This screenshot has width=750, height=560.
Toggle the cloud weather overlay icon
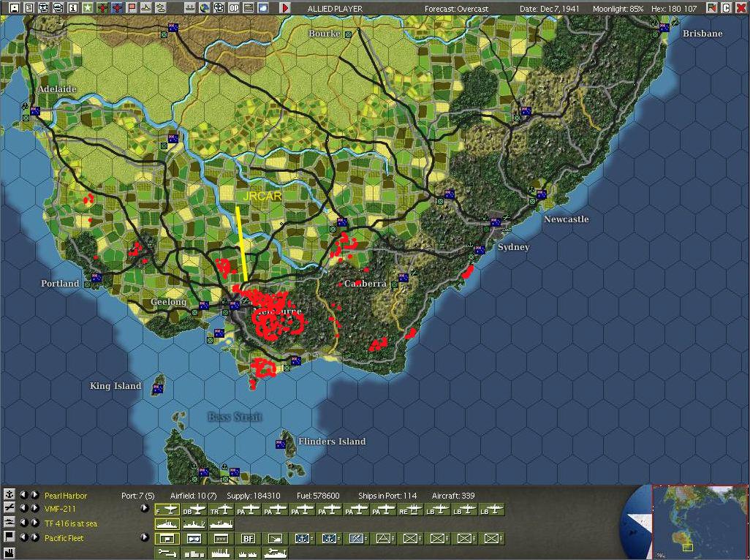[x=262, y=7]
